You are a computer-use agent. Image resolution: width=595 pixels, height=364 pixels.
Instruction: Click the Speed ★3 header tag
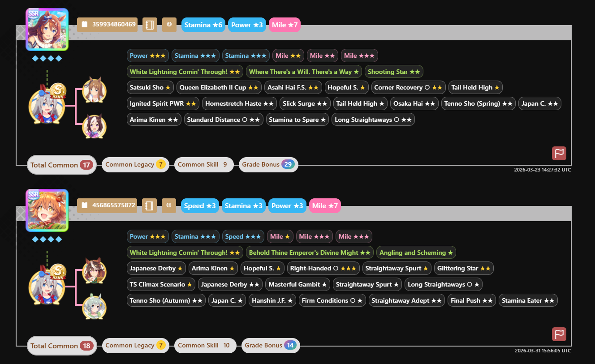[201, 206]
